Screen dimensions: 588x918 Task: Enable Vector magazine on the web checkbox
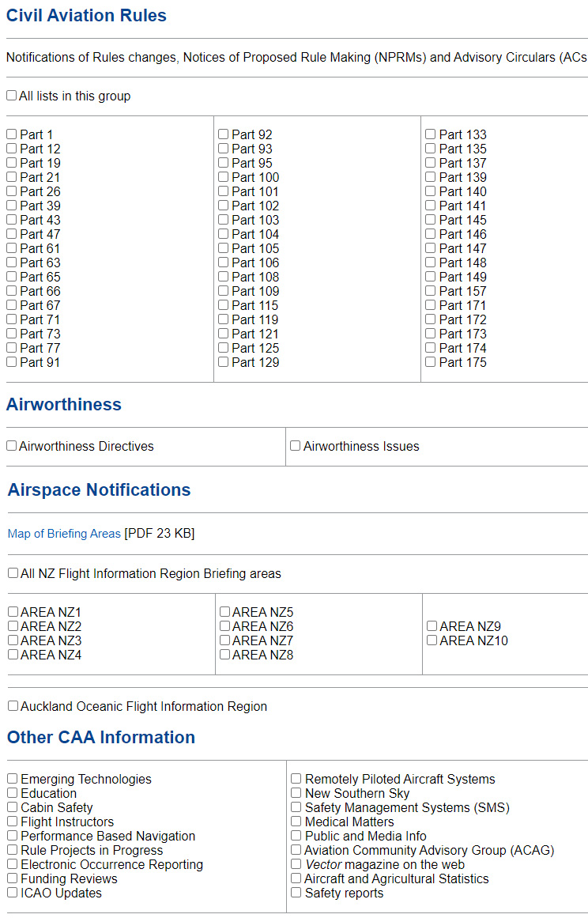[296, 863]
